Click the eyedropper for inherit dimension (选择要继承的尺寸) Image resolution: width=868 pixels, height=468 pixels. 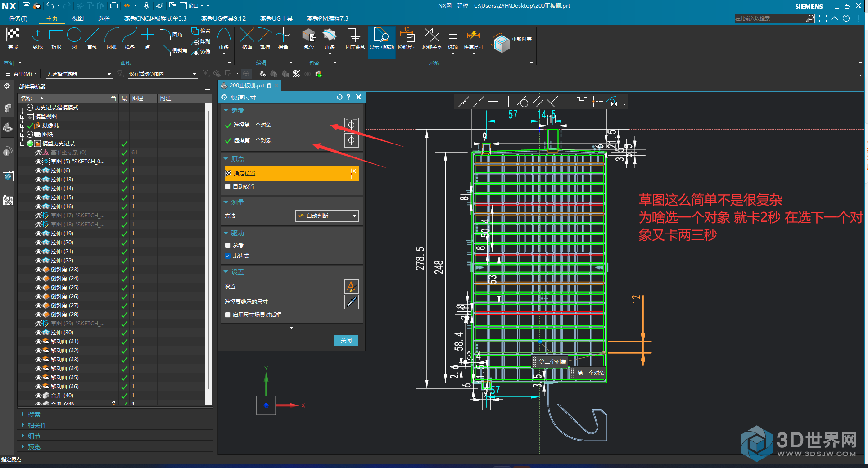coord(351,302)
